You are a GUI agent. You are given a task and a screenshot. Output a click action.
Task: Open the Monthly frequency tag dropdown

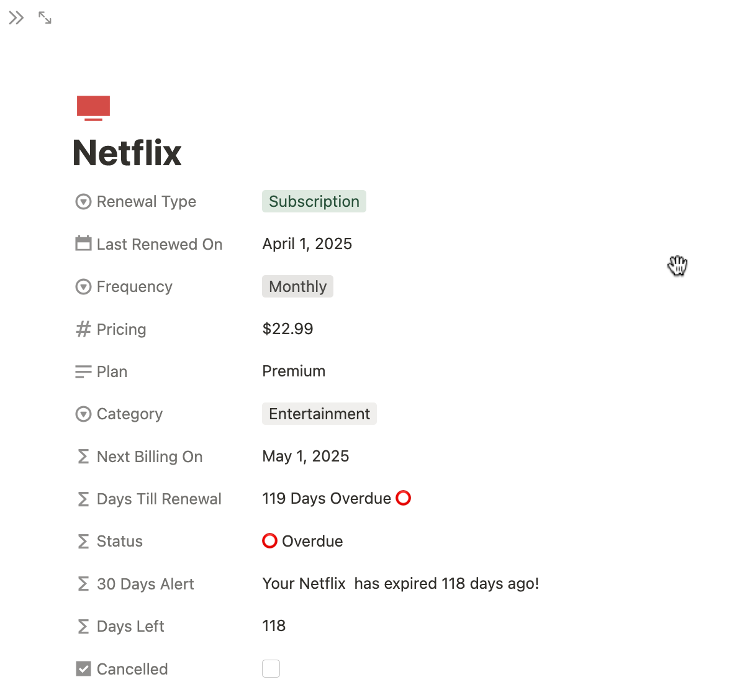(x=297, y=286)
